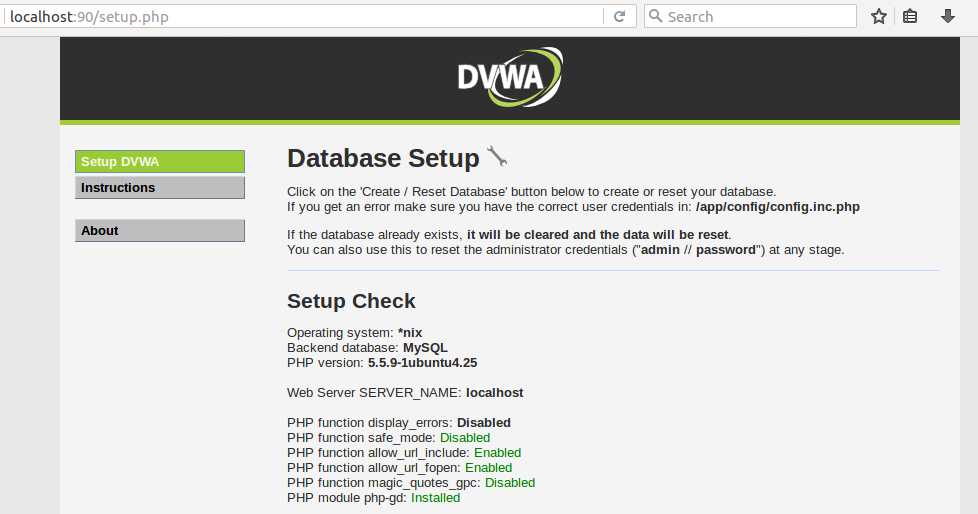Open the Setup DVWA menu item
The height and width of the screenshot is (514, 978).
point(160,162)
